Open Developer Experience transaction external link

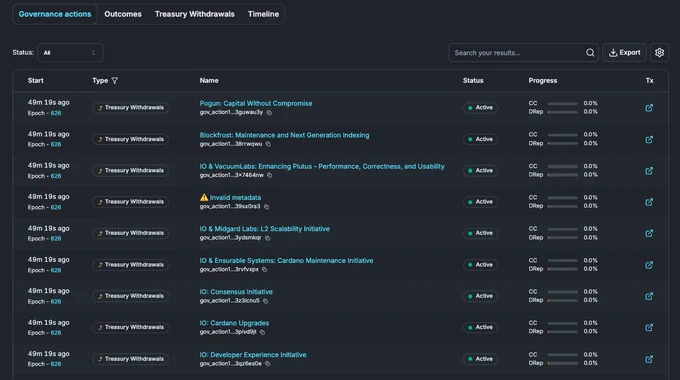[649, 359]
